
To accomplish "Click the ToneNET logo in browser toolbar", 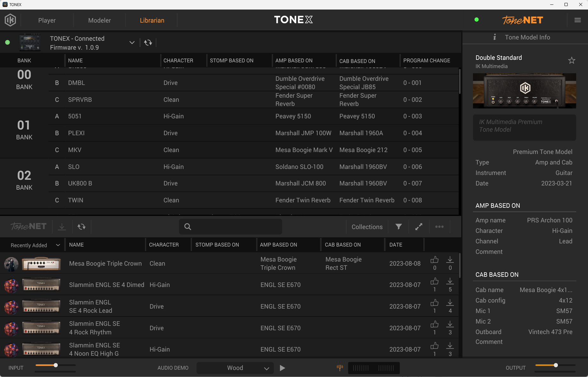I will (29, 227).
